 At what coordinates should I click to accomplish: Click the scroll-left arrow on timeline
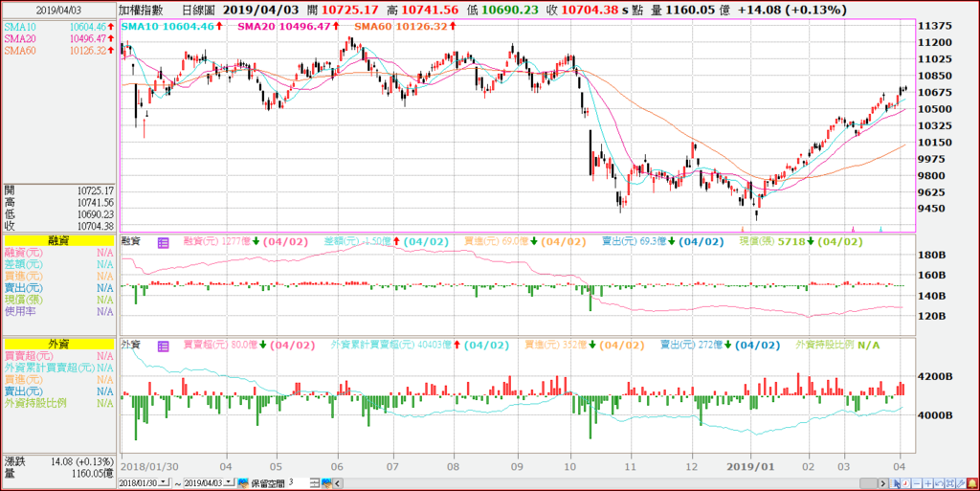337,483
